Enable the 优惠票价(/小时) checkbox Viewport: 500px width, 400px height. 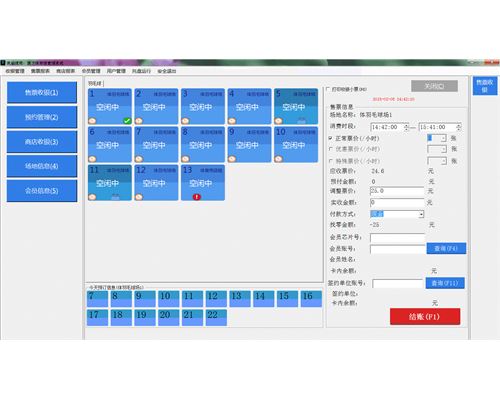point(331,149)
